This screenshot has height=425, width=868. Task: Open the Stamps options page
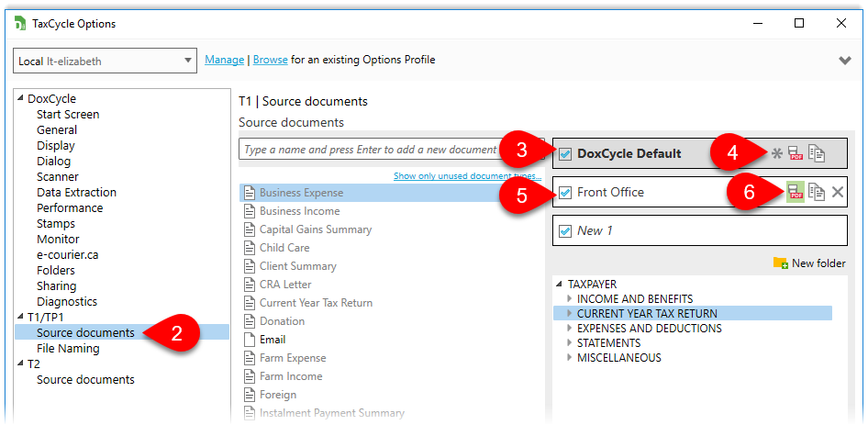tap(56, 223)
